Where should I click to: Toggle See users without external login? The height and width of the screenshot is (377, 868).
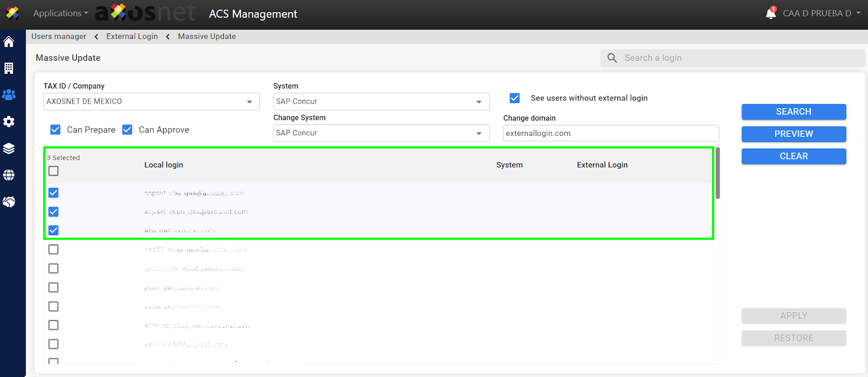[514, 98]
